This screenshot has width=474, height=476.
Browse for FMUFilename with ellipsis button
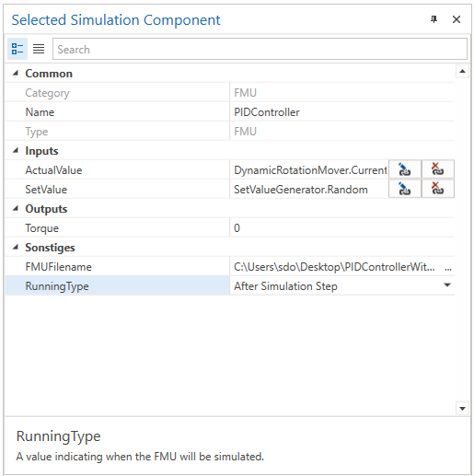click(448, 267)
